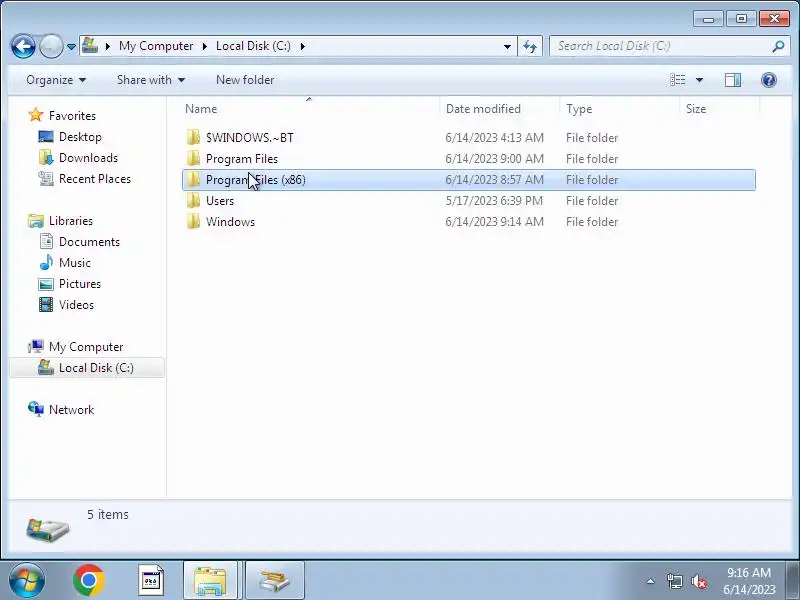Select the Windows folder icon
Screen dimensions: 800x600
click(x=193, y=221)
